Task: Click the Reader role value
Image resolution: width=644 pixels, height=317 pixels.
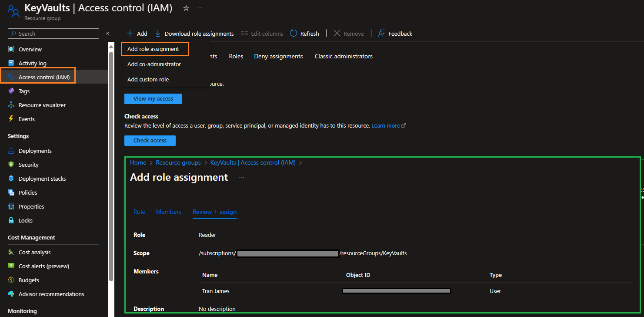Action: 207,235
